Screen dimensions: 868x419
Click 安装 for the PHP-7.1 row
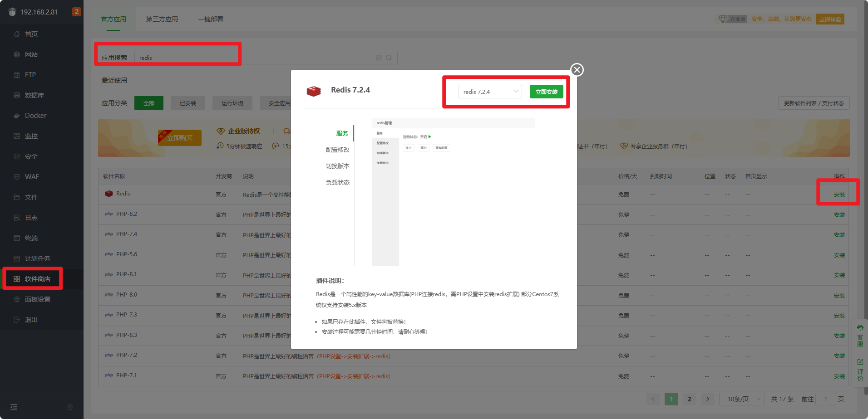pos(839,376)
